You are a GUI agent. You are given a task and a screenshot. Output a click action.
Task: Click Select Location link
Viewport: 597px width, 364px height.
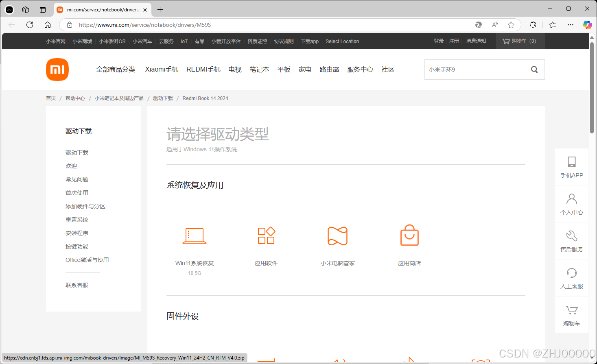pos(342,41)
